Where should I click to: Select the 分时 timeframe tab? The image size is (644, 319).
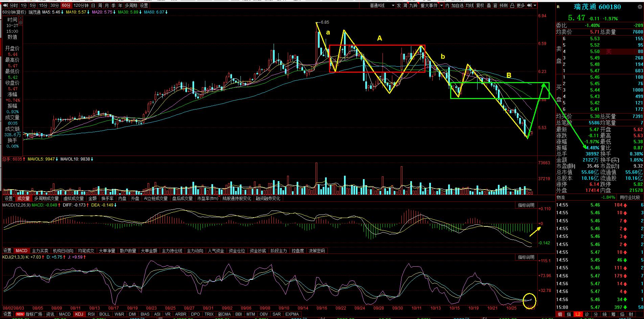click(x=14, y=5)
